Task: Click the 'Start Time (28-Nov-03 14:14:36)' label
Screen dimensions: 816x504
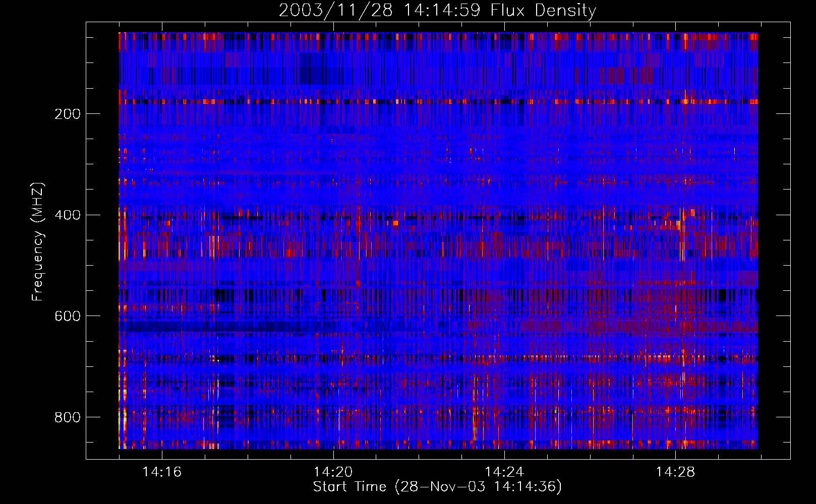Action: tap(437, 487)
